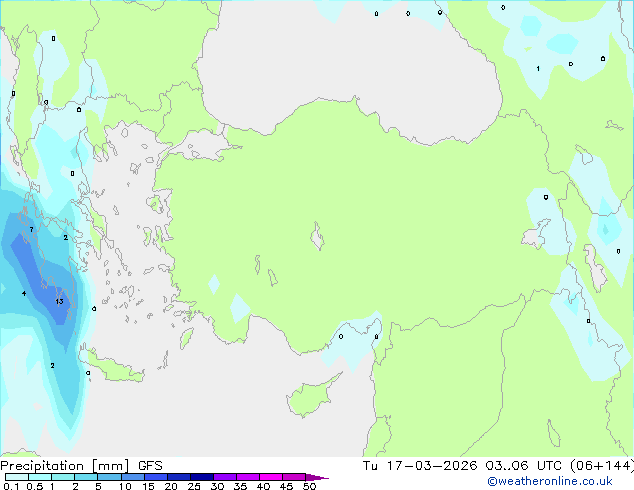
Task: Click the GFS model label
Action: (x=150, y=466)
